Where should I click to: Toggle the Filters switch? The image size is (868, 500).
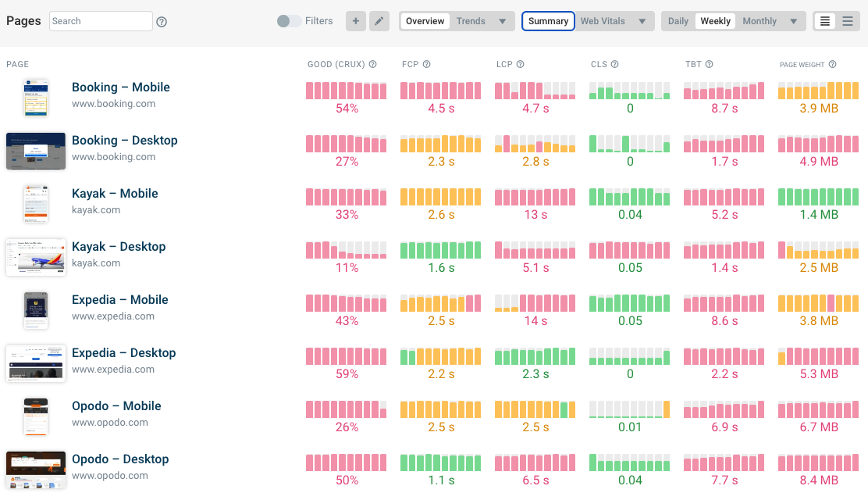[x=288, y=21]
